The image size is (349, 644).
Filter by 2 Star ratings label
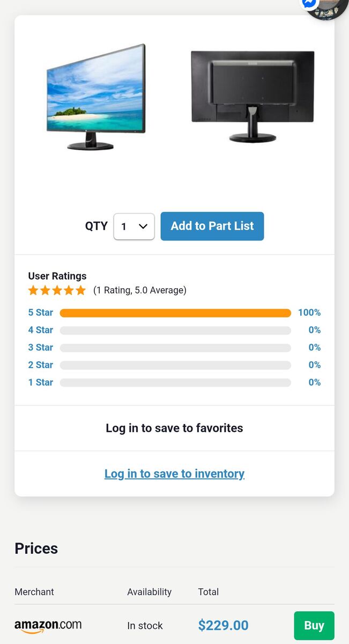click(41, 365)
